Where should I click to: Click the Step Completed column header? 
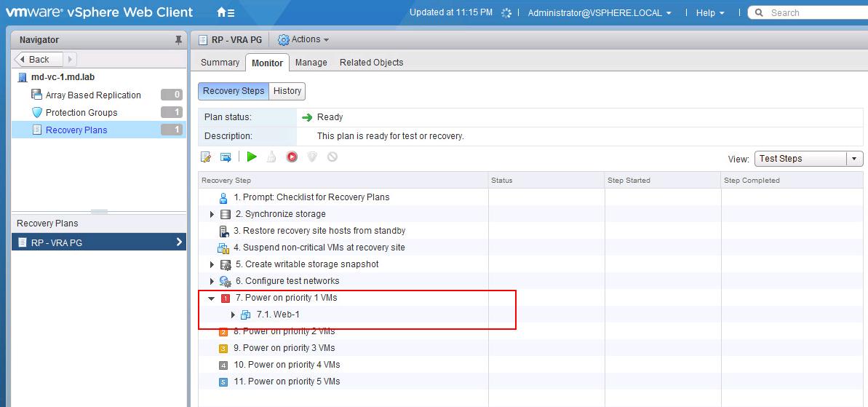(792, 181)
